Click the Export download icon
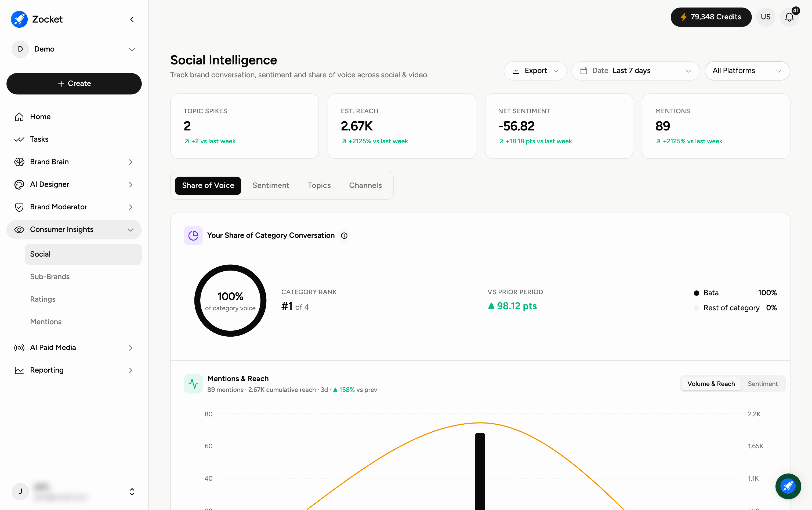Screen dimensions: 812x510 click(x=516, y=71)
